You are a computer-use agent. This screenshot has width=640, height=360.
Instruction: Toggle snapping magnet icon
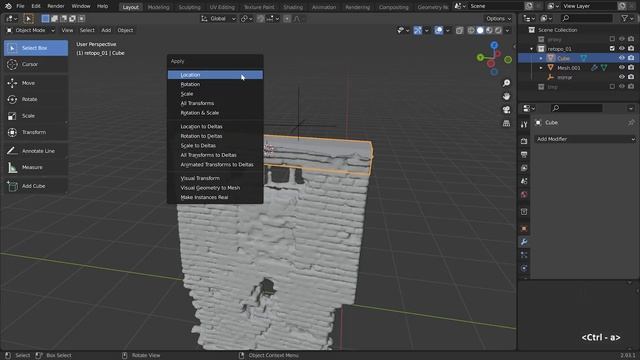point(260,19)
